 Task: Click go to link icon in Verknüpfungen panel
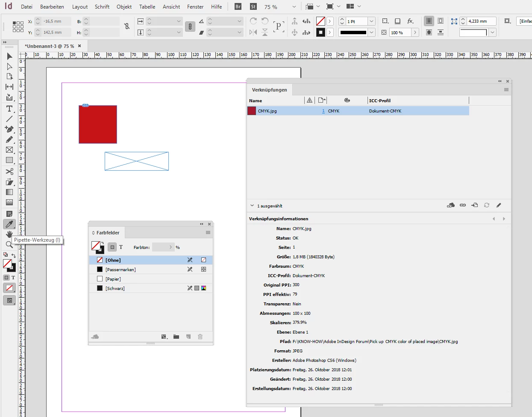click(x=475, y=205)
